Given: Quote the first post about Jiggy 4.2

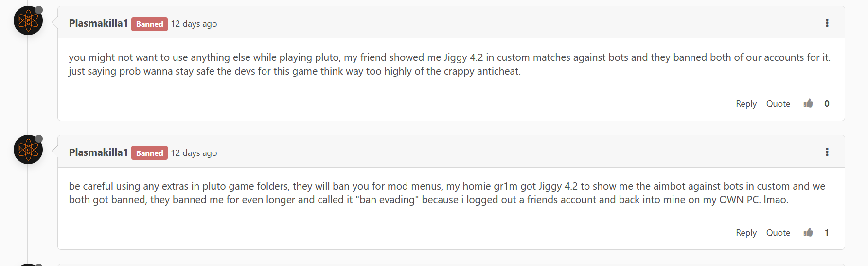Looking at the screenshot, I should (778, 103).
